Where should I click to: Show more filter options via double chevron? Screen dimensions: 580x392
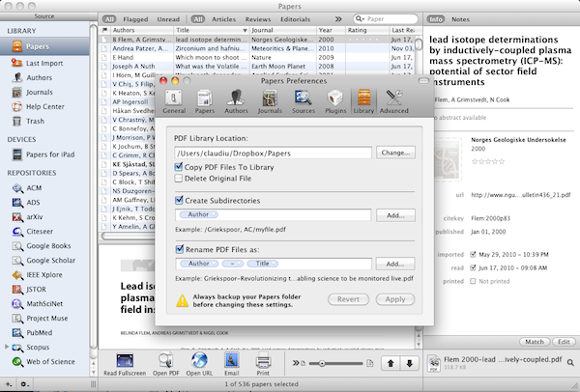point(338,19)
